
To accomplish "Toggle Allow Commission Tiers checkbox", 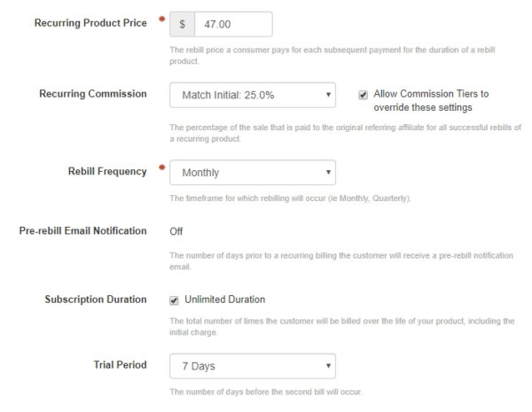I will click(x=364, y=94).
